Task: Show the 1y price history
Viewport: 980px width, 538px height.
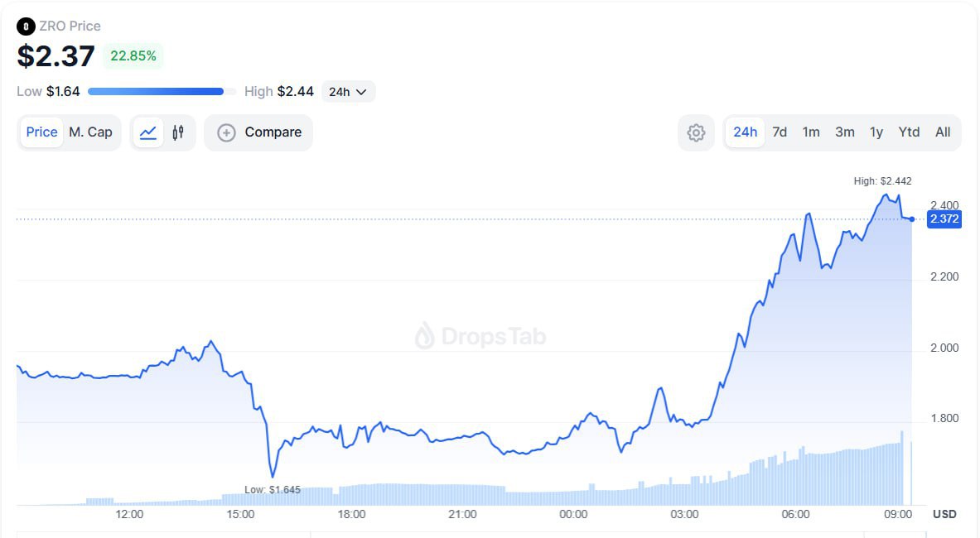Action: [876, 132]
